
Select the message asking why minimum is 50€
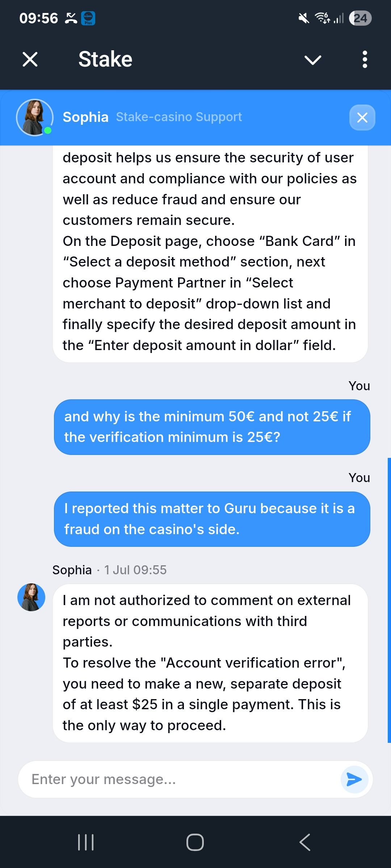pos(212,427)
